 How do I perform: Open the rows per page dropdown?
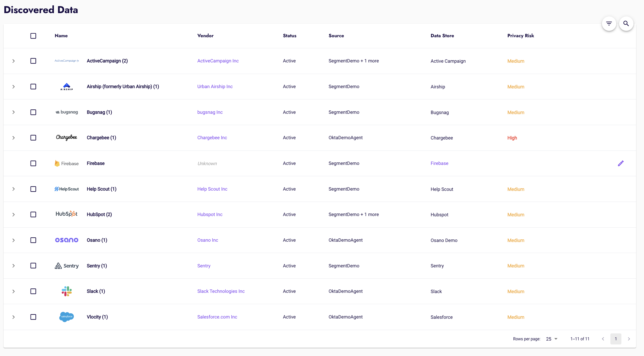[552, 339]
